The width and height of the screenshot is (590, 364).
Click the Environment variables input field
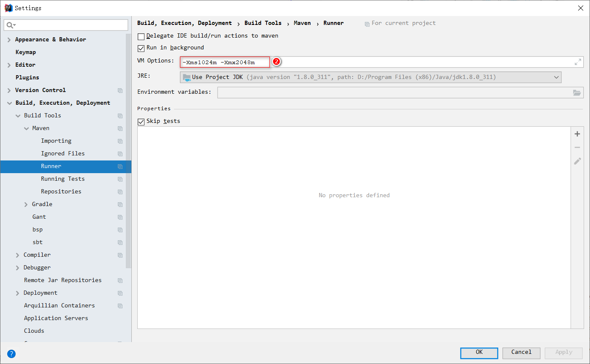(x=400, y=92)
